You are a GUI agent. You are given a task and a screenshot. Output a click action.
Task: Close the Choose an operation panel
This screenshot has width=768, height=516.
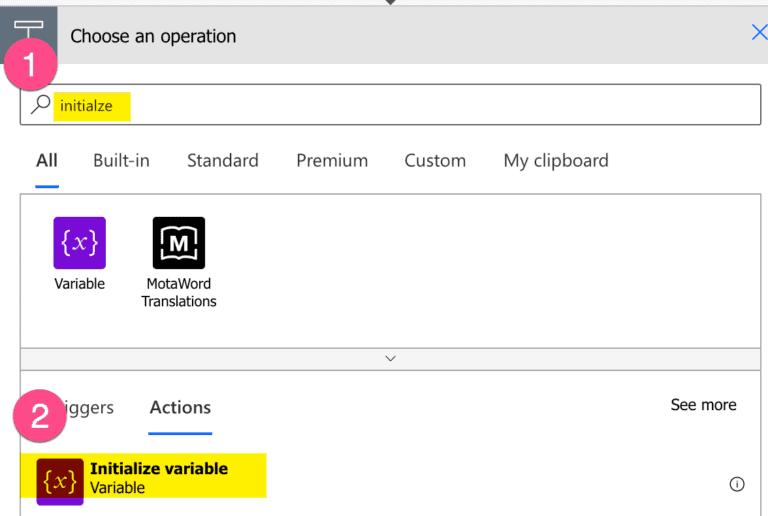(758, 33)
